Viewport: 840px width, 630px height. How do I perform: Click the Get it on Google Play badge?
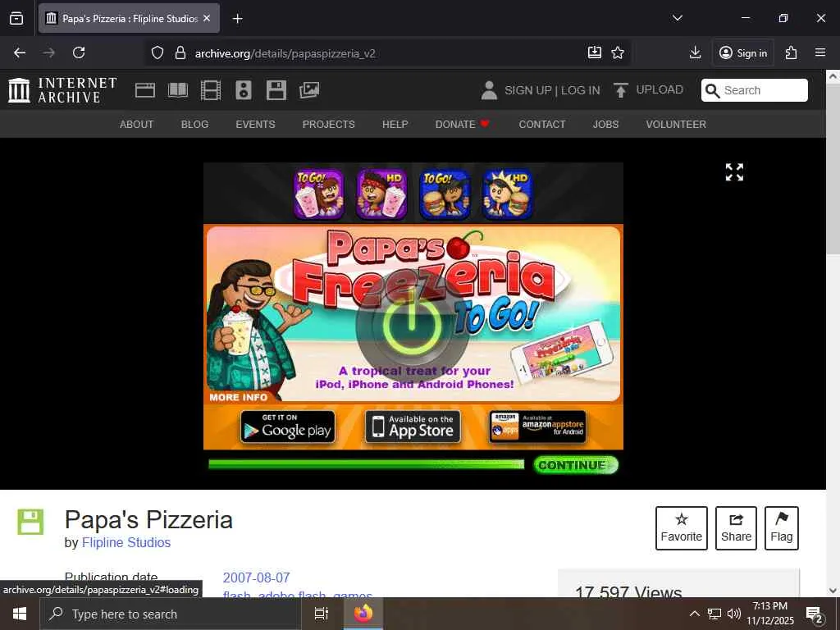[x=288, y=427]
